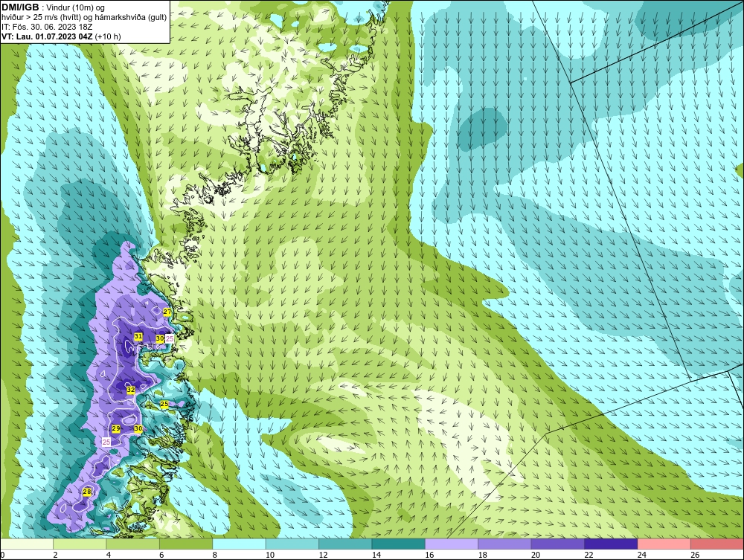Screen dimensions: 744x560
Task: Click the '(+10 h)' forecast offset text
Action: point(108,36)
